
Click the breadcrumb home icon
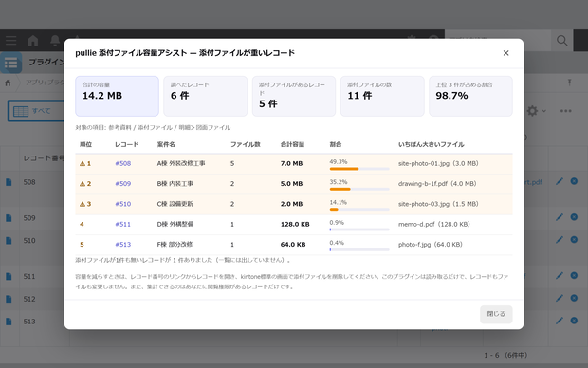click(x=8, y=83)
